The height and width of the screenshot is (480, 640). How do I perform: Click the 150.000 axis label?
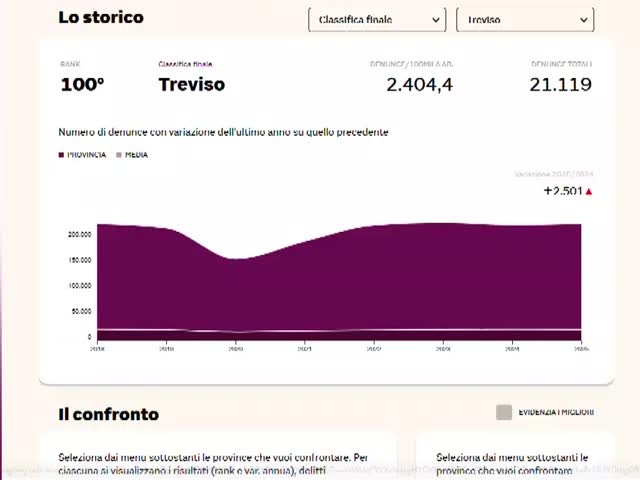[80, 260]
